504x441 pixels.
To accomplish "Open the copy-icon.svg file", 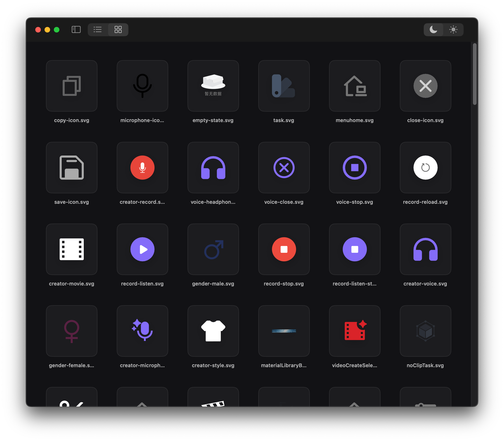I will (71, 86).
